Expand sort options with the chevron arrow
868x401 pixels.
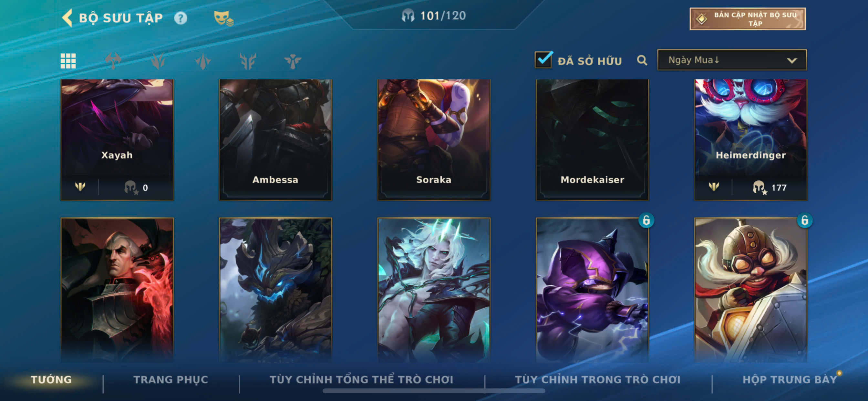[791, 61]
